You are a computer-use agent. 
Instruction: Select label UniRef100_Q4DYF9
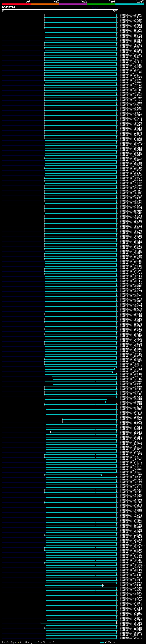(x=131, y=602)
